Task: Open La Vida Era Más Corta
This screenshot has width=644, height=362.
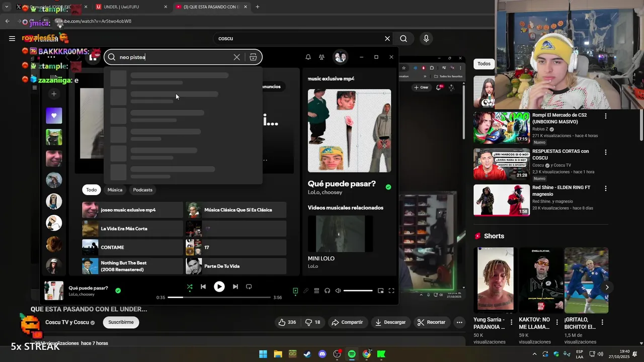Action: click(x=132, y=229)
